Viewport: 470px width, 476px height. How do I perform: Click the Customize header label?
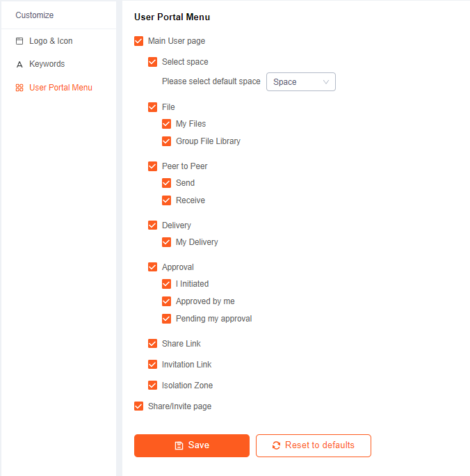pyautogui.click(x=35, y=15)
